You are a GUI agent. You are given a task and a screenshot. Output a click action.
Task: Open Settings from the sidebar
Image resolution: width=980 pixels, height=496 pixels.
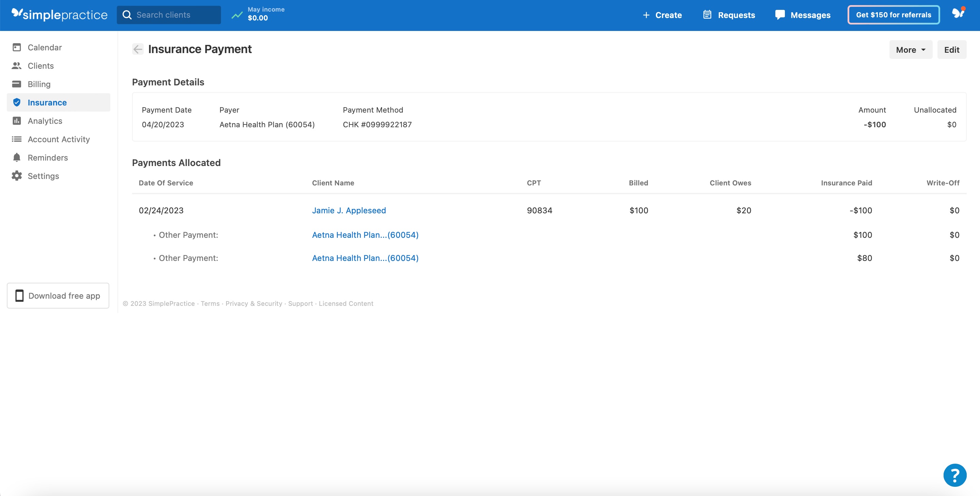43,176
